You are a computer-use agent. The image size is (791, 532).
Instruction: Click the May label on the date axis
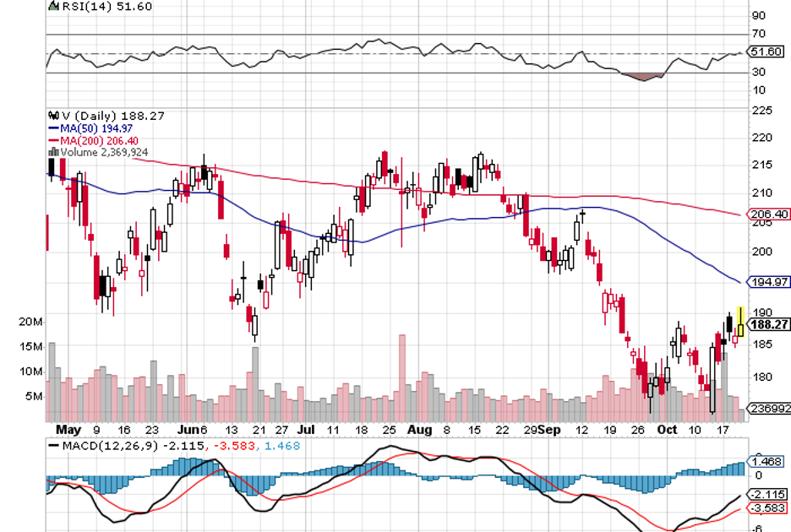click(x=68, y=430)
